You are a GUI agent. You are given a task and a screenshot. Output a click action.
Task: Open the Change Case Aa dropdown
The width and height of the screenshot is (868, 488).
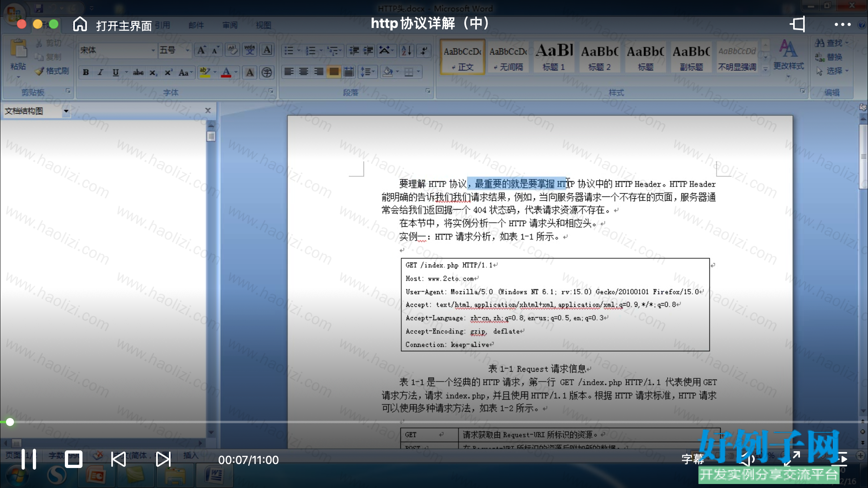pyautogui.click(x=185, y=72)
